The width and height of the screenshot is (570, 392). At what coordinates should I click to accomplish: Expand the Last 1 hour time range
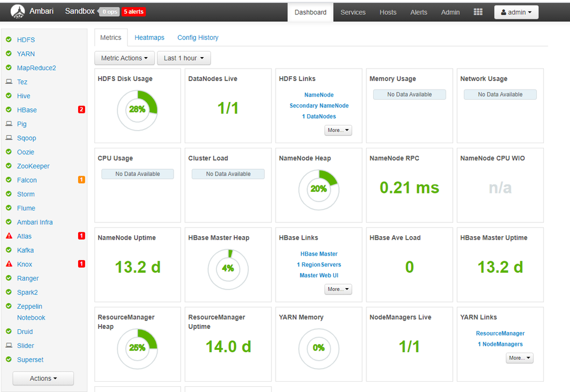[x=184, y=58]
